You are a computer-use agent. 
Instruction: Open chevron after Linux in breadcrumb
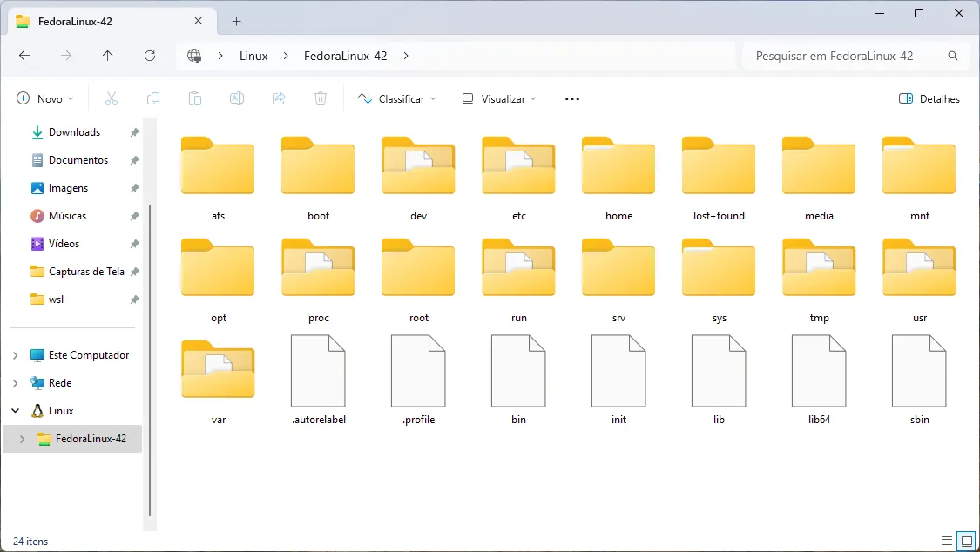click(286, 56)
